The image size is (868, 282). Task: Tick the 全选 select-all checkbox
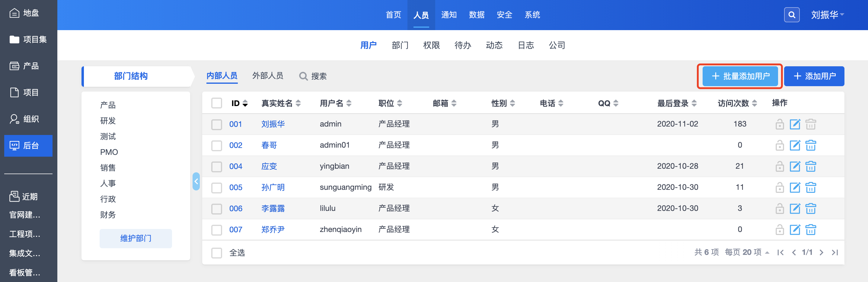(x=217, y=253)
